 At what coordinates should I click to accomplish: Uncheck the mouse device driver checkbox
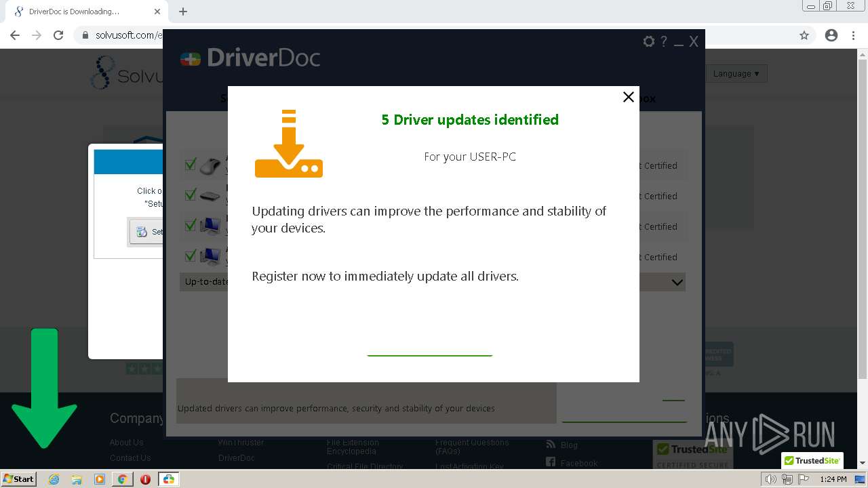point(191,165)
